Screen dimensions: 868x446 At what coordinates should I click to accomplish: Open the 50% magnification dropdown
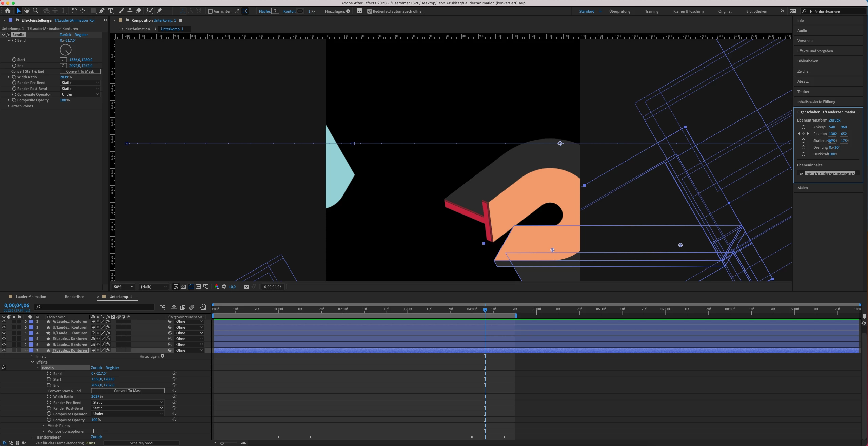tap(123, 287)
